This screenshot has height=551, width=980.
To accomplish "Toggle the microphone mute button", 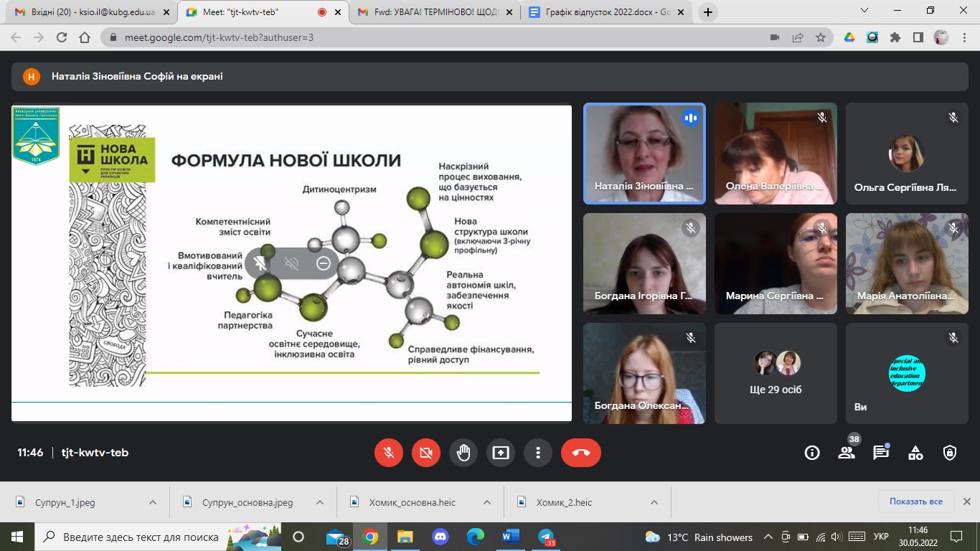I will pyautogui.click(x=389, y=453).
